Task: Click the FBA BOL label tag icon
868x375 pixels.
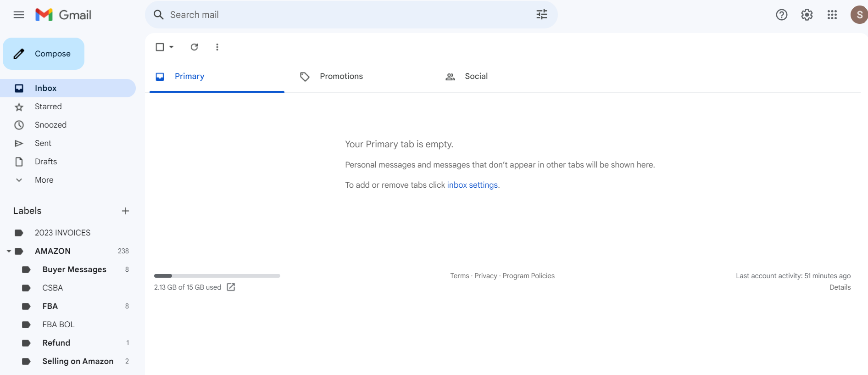Action: (x=26, y=325)
